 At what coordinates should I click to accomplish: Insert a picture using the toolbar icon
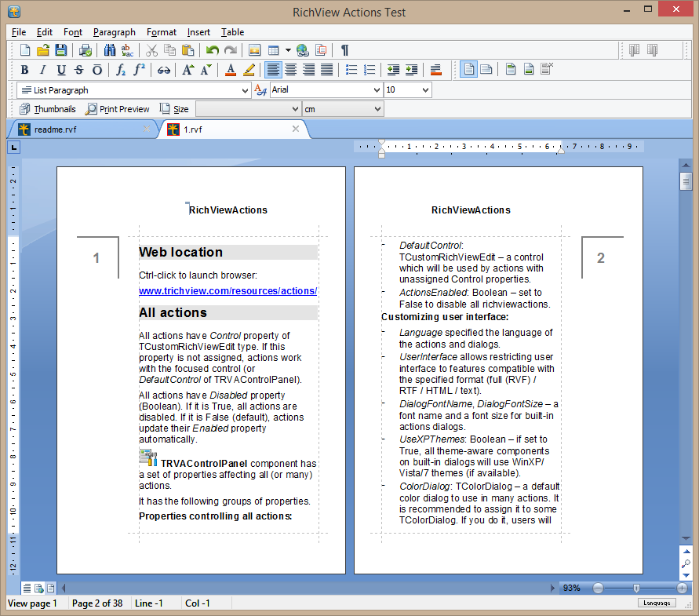(254, 50)
